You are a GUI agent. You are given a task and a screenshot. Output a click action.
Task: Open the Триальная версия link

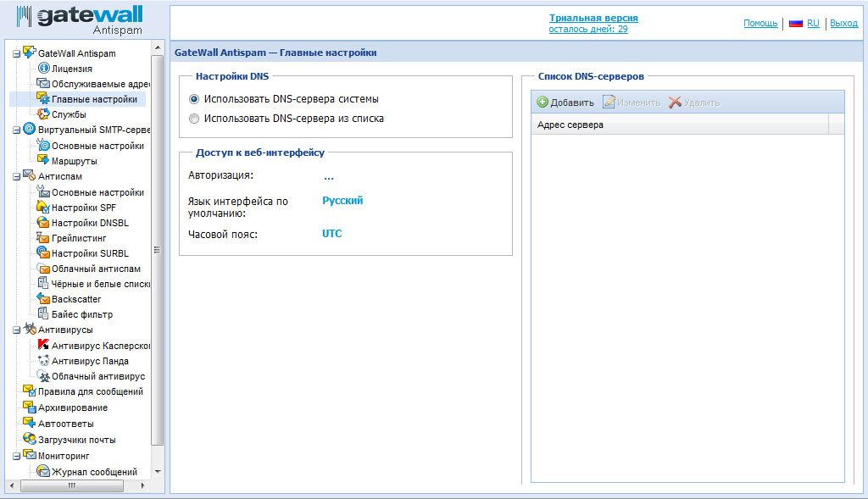pos(593,18)
